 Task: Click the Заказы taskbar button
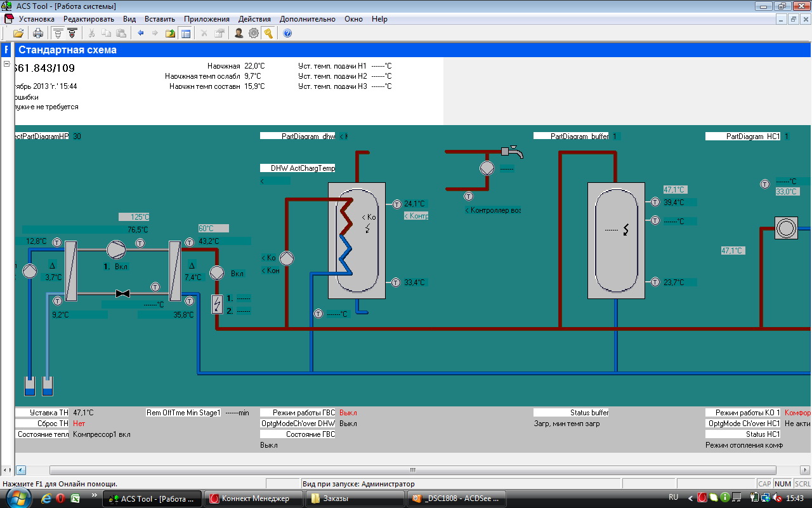click(x=354, y=498)
